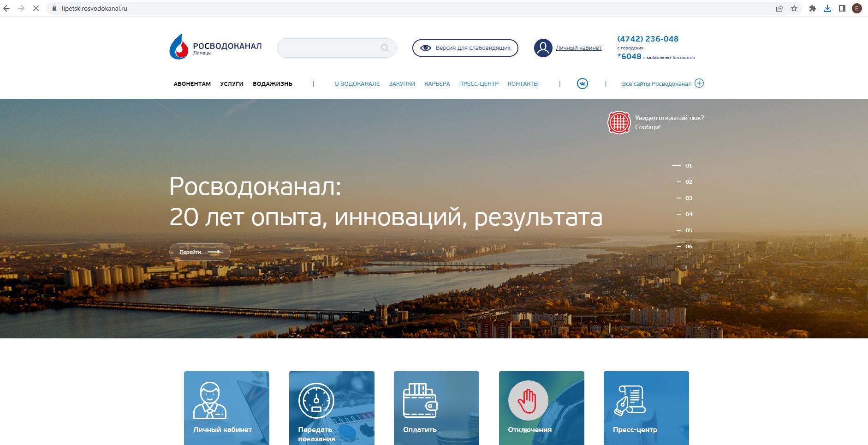Open ПРЕСС-ЦЕНТР in the top navigation
868x445 pixels.
tap(479, 84)
